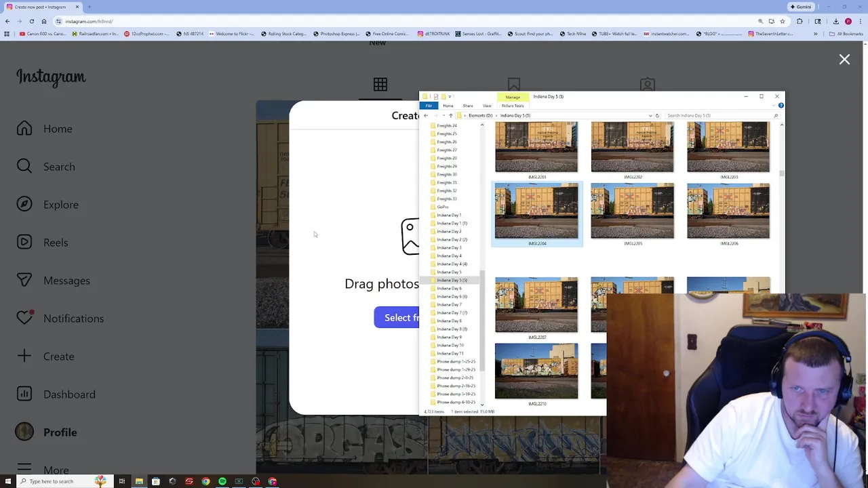
Task: Bookmark this page with the star icon
Action: click(x=783, y=22)
